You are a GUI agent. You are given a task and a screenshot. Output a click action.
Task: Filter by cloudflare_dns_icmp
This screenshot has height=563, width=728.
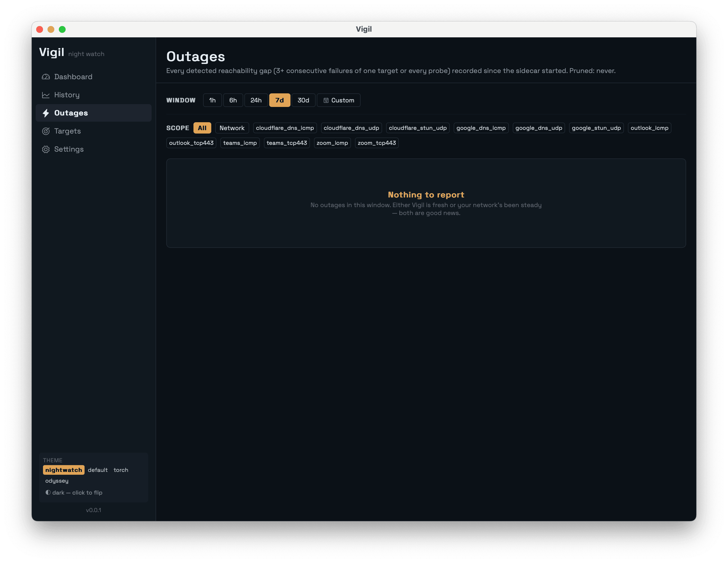(x=285, y=128)
